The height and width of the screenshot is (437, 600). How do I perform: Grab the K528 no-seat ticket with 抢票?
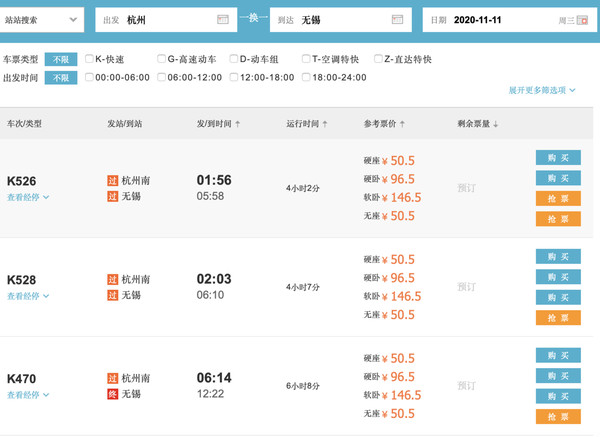coord(558,318)
